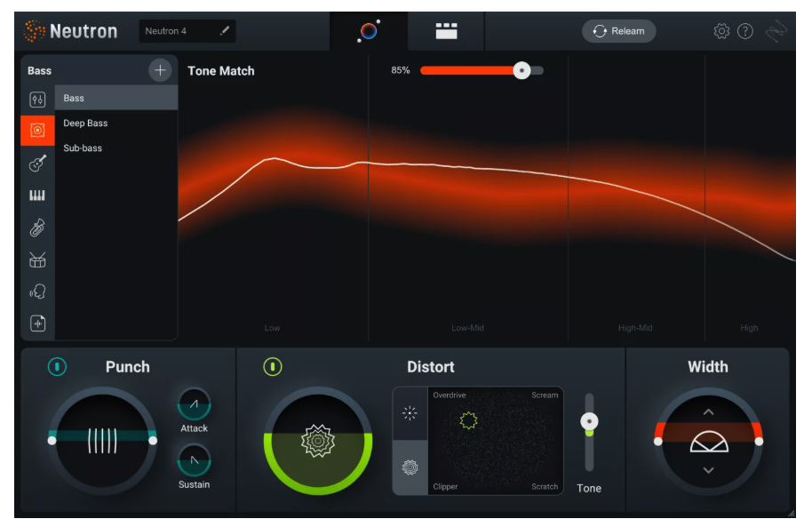The width and height of the screenshot is (812, 527).
Task: Select the vocals head category icon
Action: point(37,291)
